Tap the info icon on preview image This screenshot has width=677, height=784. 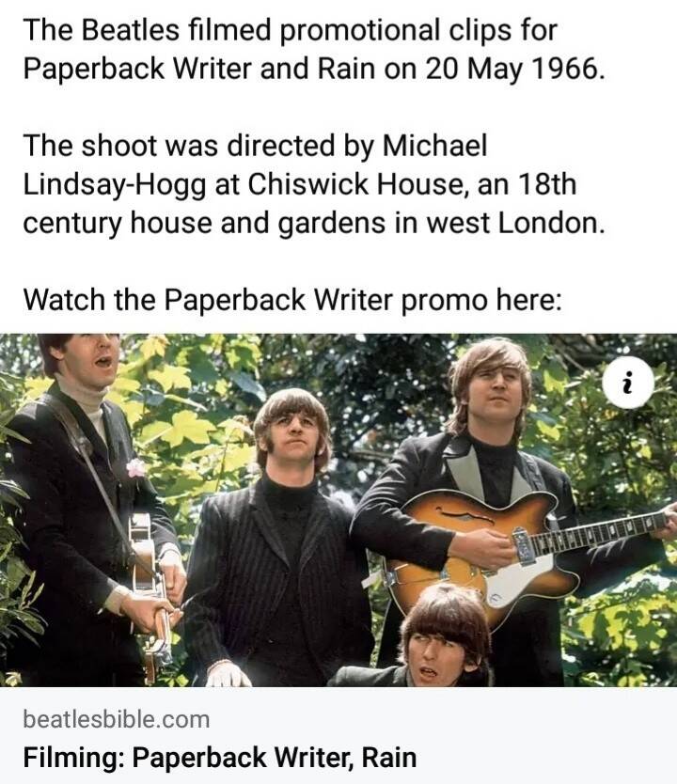pos(628,383)
